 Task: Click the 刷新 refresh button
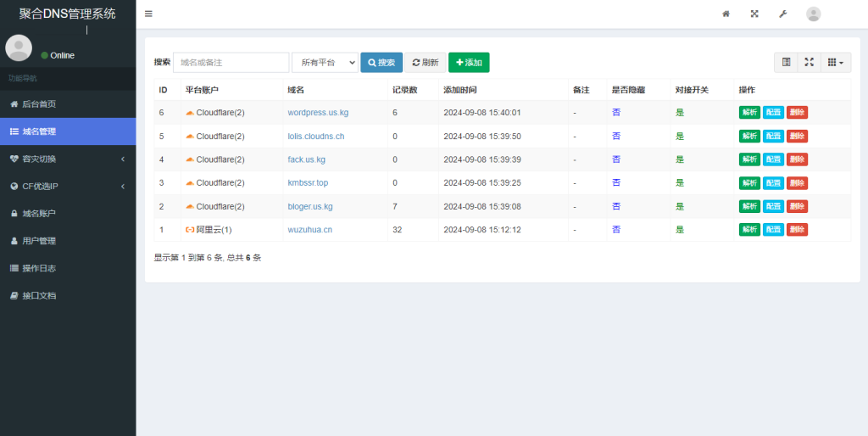426,63
